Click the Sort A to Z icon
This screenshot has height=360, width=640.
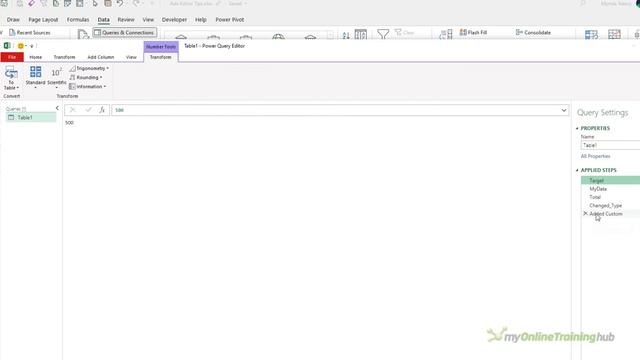coord(346,35)
